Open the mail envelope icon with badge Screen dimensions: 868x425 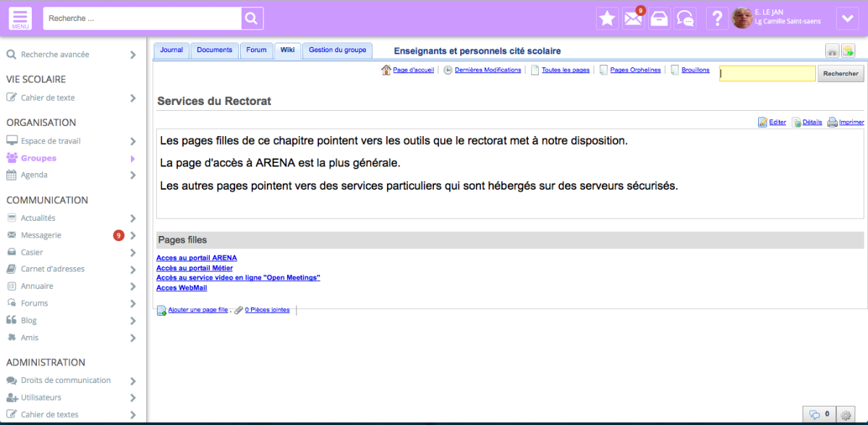[x=633, y=19]
